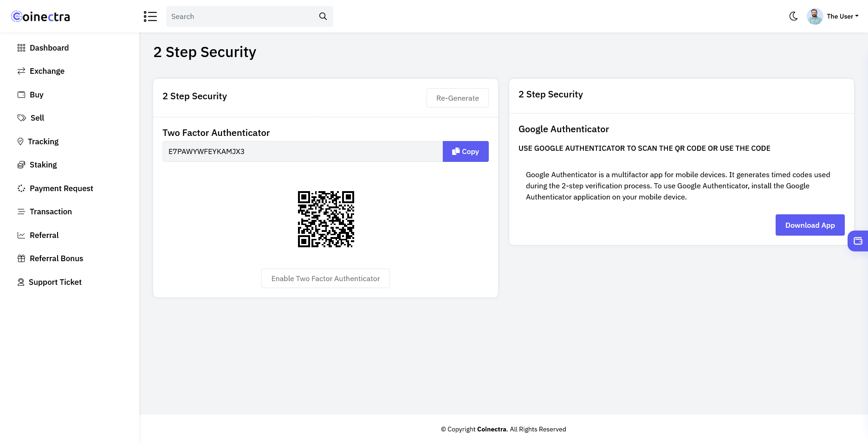Open the floating wallet icon button
Viewport: 868px width, 443px height.
(x=858, y=241)
